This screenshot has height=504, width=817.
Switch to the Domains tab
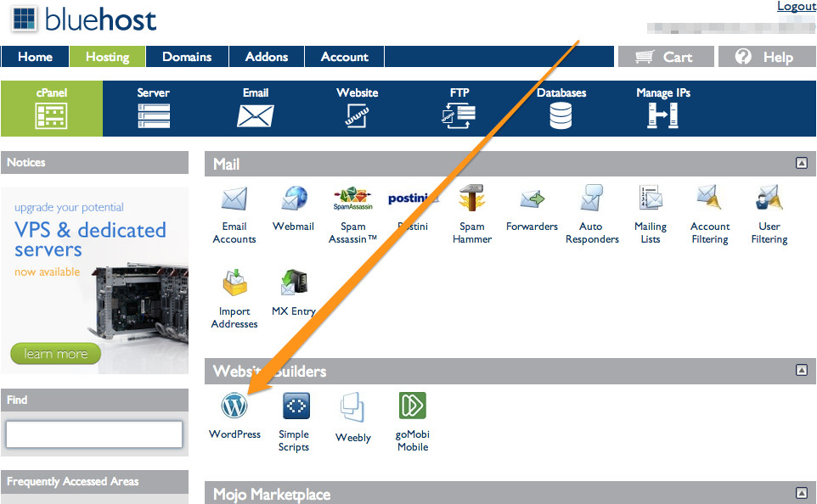point(187,57)
